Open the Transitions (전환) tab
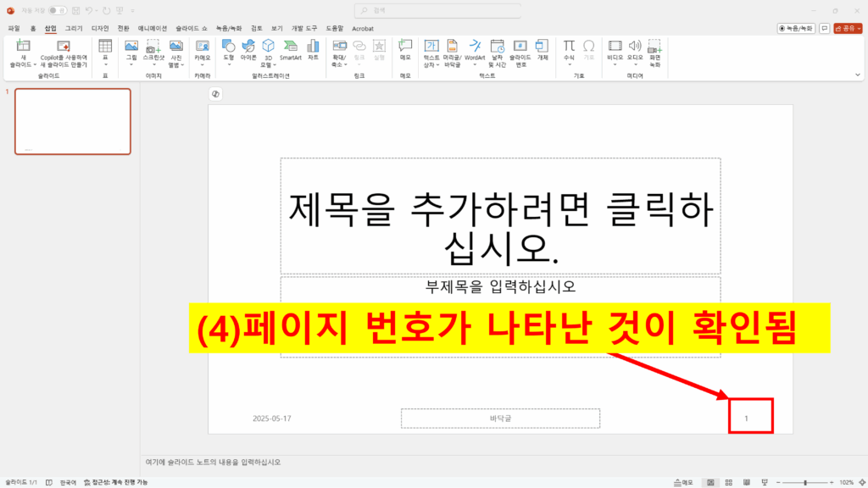868x488 pixels. click(124, 28)
